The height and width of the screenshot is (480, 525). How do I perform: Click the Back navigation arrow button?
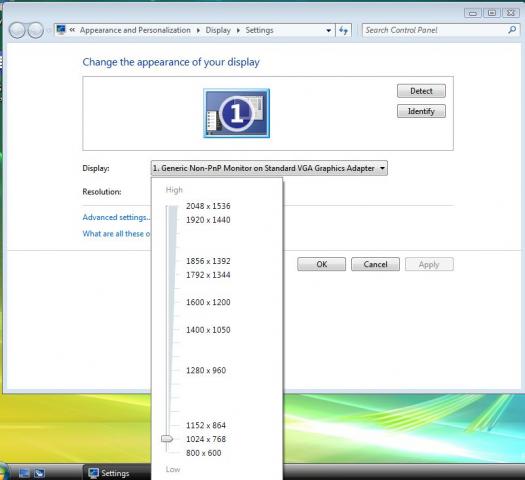tap(17, 30)
